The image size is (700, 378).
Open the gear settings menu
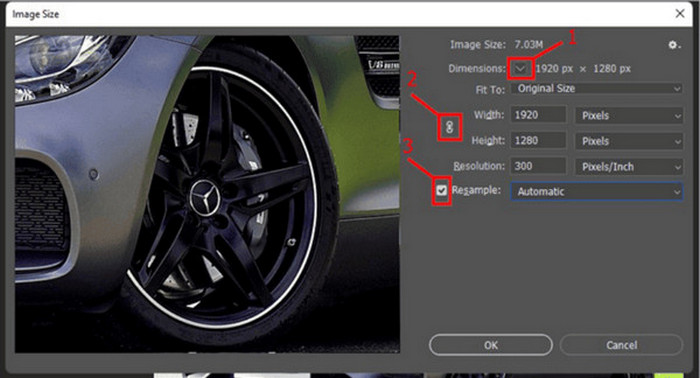pyautogui.click(x=674, y=45)
